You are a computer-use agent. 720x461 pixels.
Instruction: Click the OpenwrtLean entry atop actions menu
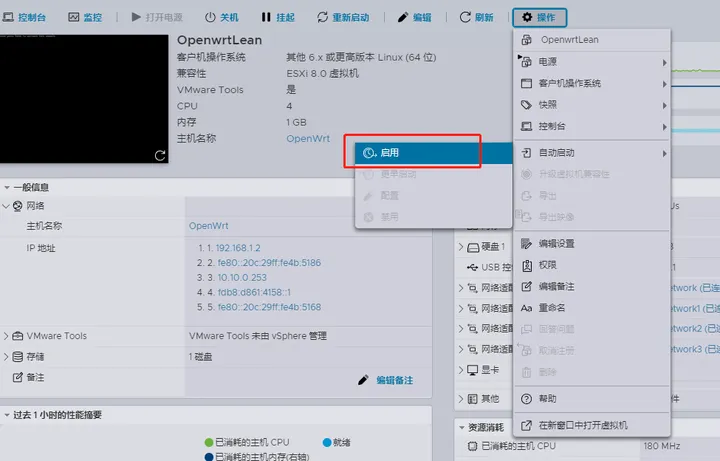[x=591, y=40]
